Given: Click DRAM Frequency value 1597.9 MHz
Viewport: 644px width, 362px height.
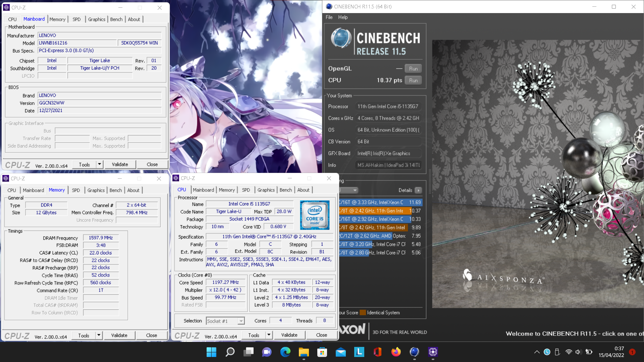Looking at the screenshot, I should tap(101, 238).
